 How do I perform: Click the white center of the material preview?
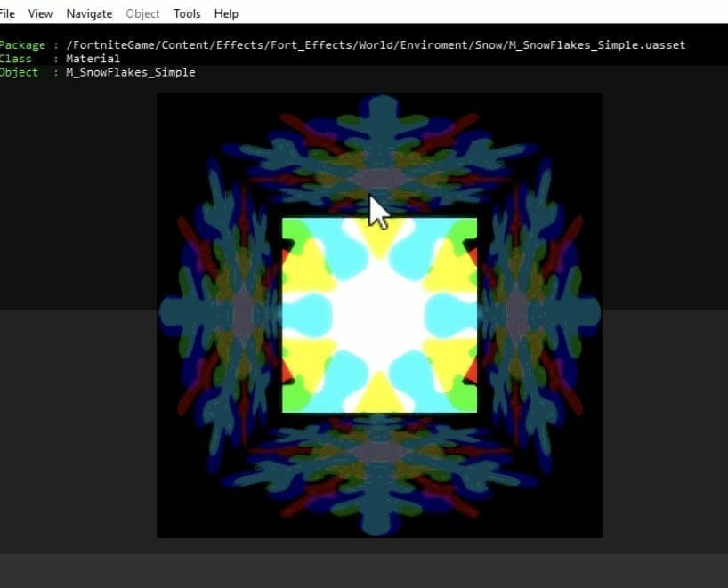coord(379,315)
